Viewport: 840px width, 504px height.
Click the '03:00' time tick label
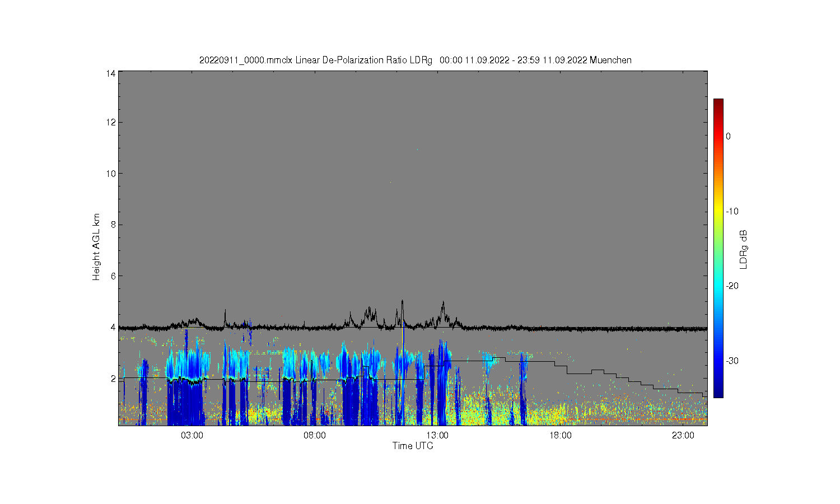click(x=192, y=436)
